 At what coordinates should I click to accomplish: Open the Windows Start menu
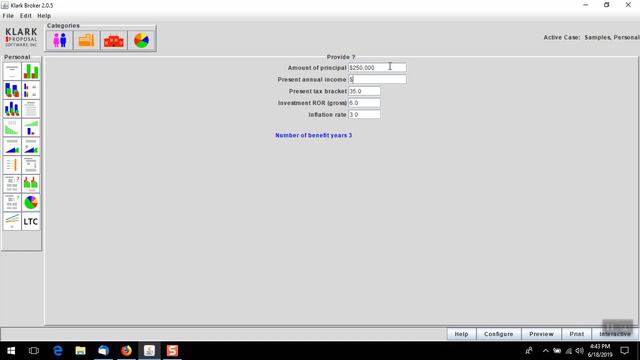(11, 351)
